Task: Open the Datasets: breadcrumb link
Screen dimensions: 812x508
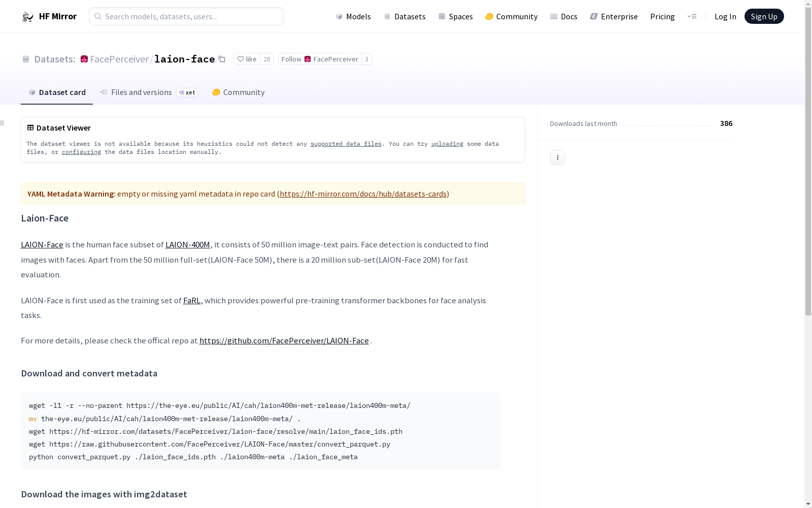Action: click(54, 59)
